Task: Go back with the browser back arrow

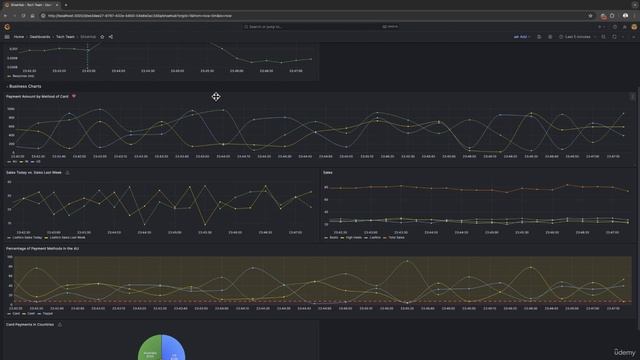Action: (x=5, y=16)
